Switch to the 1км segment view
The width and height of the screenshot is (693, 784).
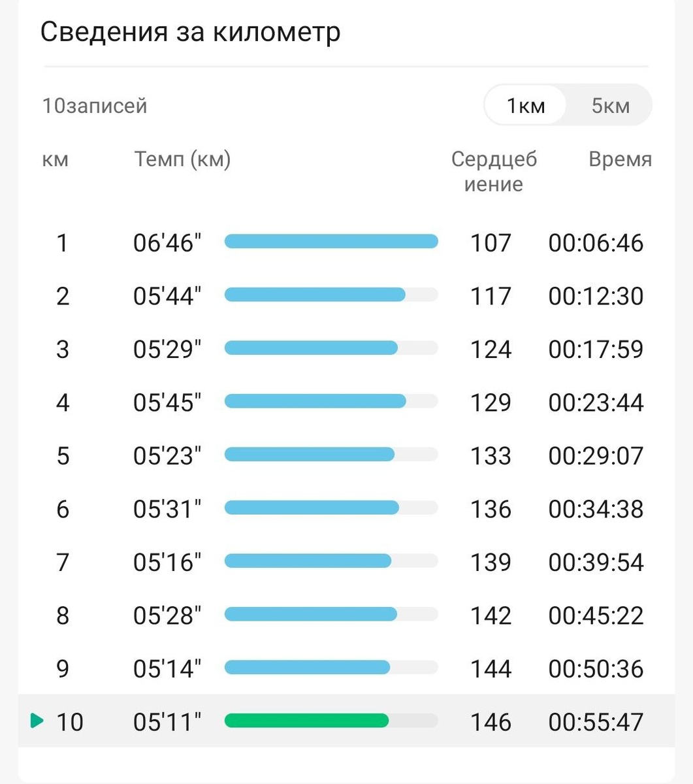(525, 105)
